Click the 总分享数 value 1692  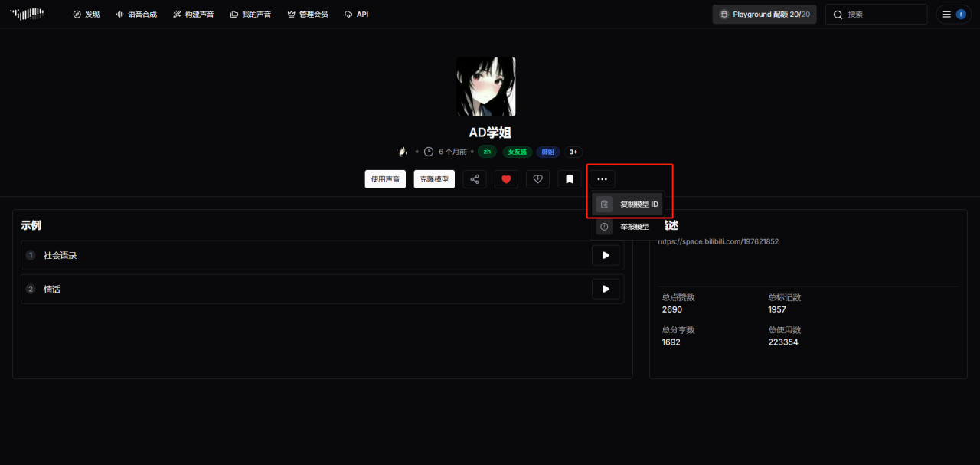tap(671, 342)
